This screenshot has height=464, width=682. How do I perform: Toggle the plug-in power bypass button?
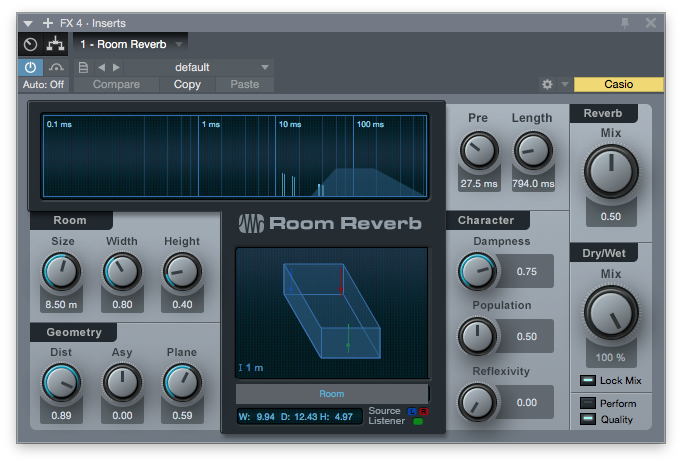point(29,67)
